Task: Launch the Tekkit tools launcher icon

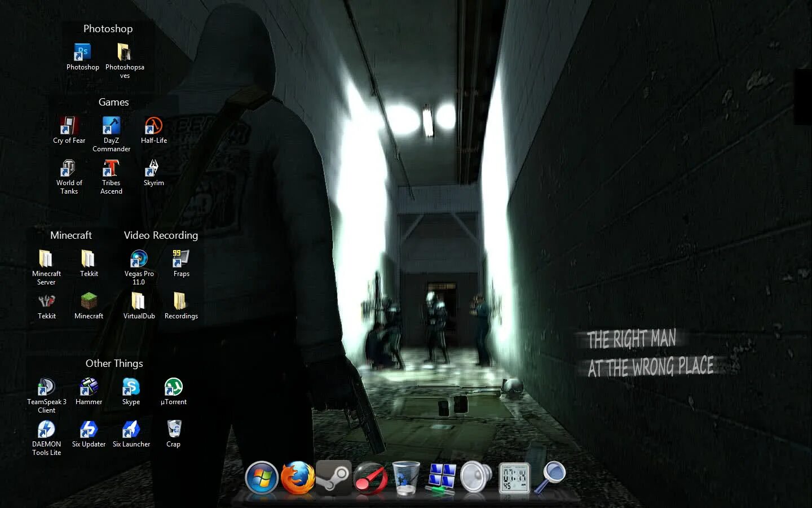Action: 46,301
